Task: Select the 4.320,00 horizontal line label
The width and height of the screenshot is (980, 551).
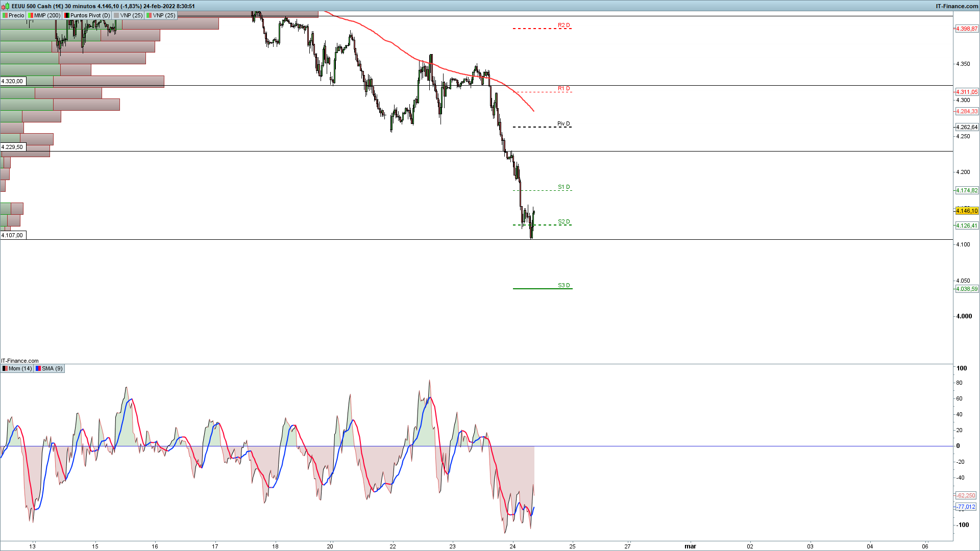Action: tap(13, 81)
